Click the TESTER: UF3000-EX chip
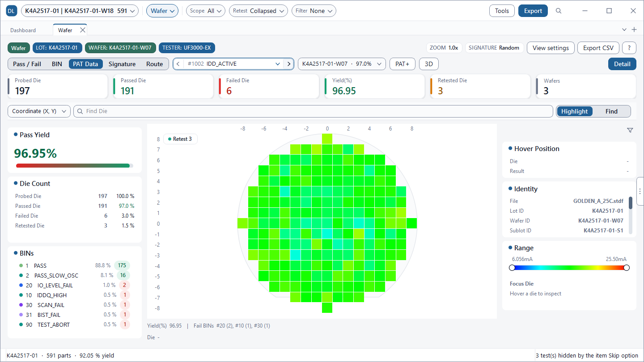This screenshot has width=644, height=362. [187, 48]
